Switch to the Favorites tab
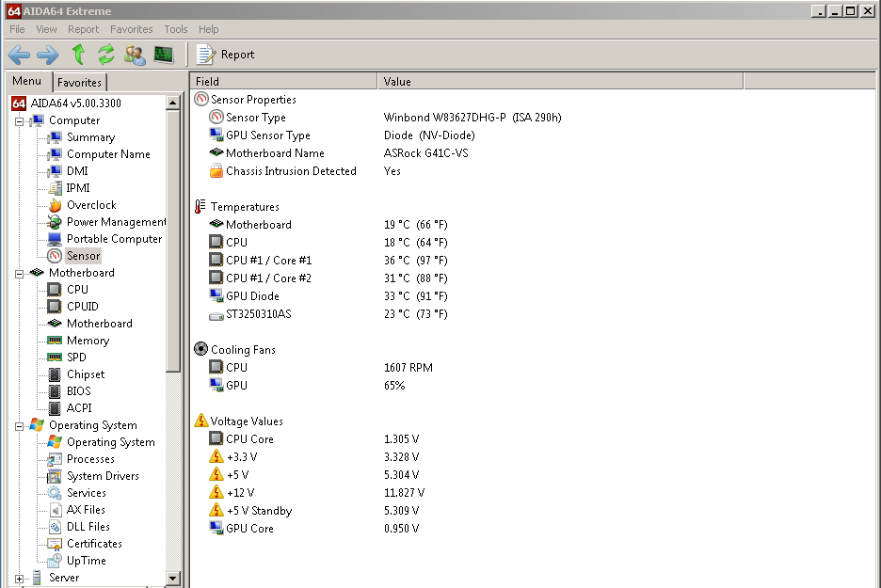This screenshot has height=588, width=881. tap(79, 83)
